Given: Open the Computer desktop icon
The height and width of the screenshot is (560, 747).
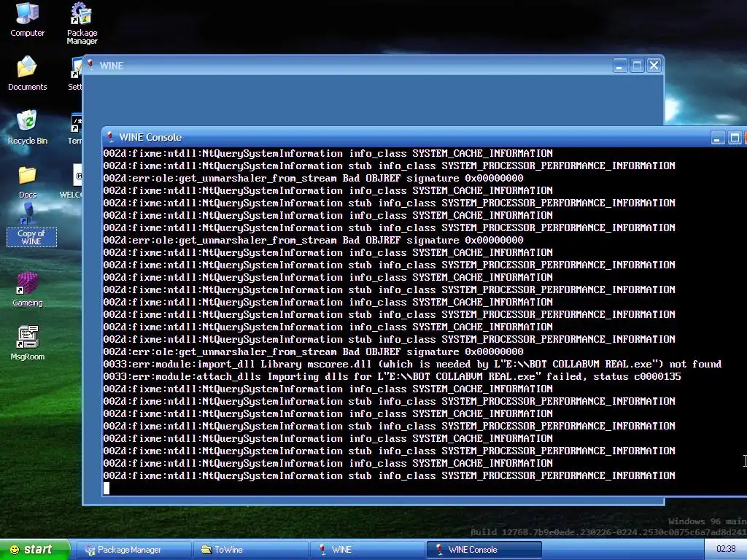Looking at the screenshot, I should (x=27, y=19).
